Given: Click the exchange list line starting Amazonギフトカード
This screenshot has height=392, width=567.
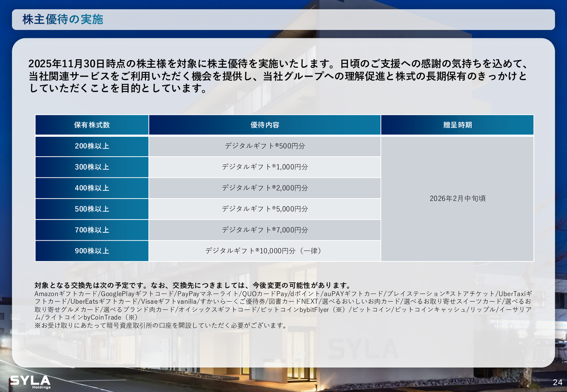Looking at the screenshot, I should pos(283,294).
